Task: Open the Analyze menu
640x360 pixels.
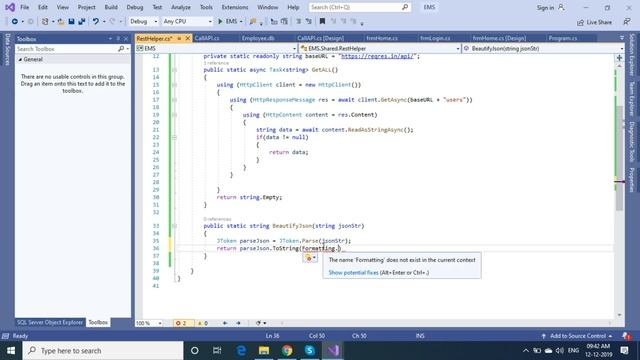Action: 181,7
